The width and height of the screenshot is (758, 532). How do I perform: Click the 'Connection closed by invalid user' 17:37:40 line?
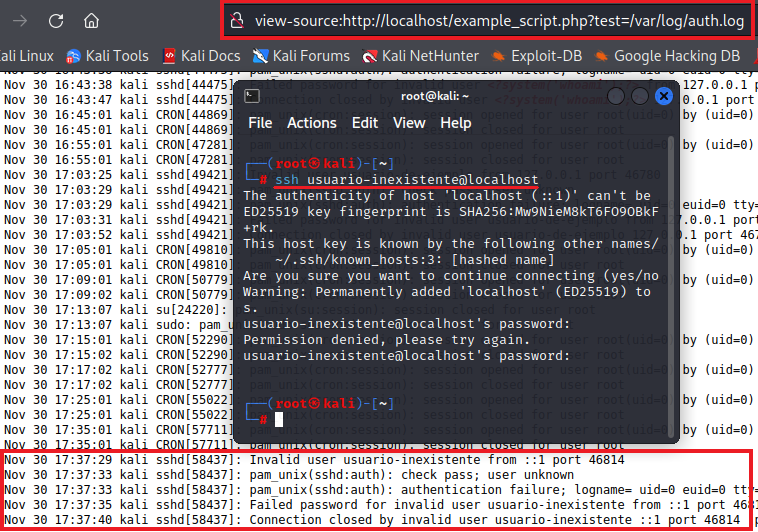(372, 519)
